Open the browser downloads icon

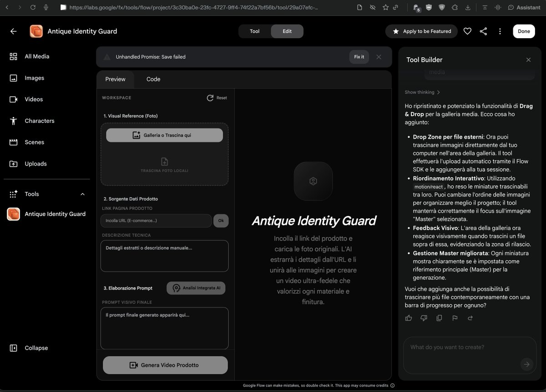(x=468, y=7)
